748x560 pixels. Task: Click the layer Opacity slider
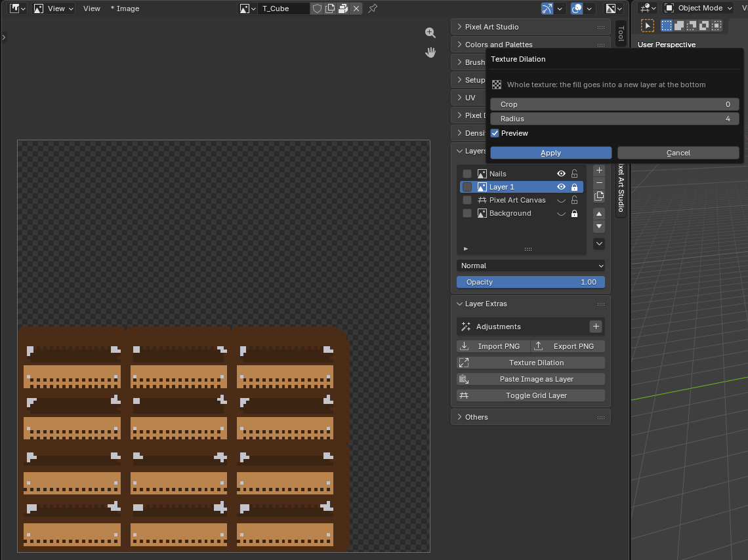[x=530, y=282]
